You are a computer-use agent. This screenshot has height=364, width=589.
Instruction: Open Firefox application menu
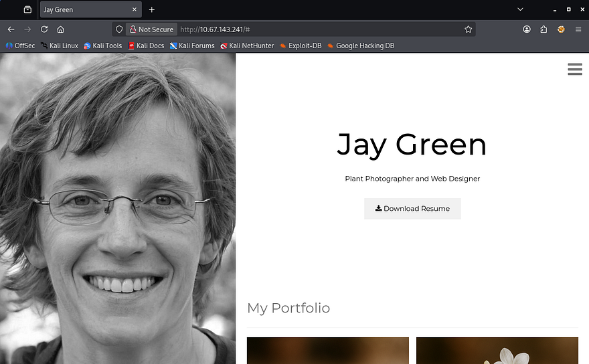tap(578, 29)
